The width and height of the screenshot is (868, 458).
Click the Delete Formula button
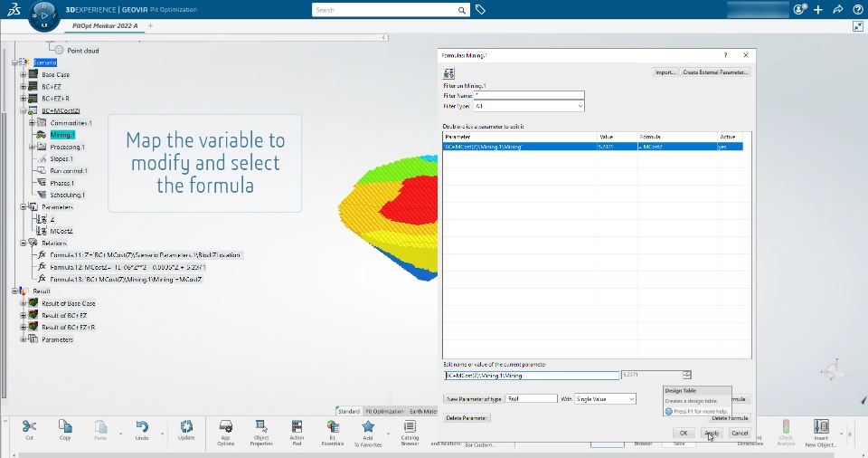point(730,418)
